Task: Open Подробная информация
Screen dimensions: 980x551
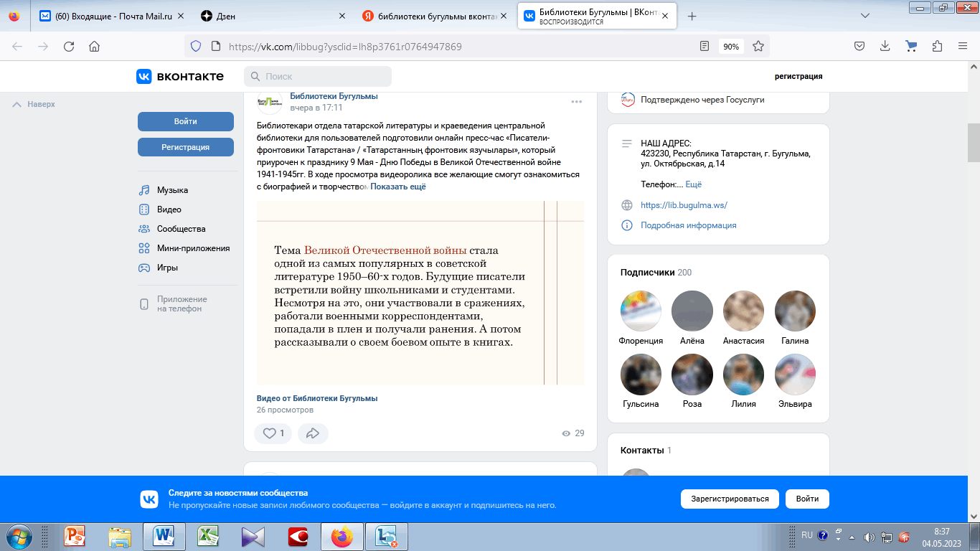Action: click(689, 225)
